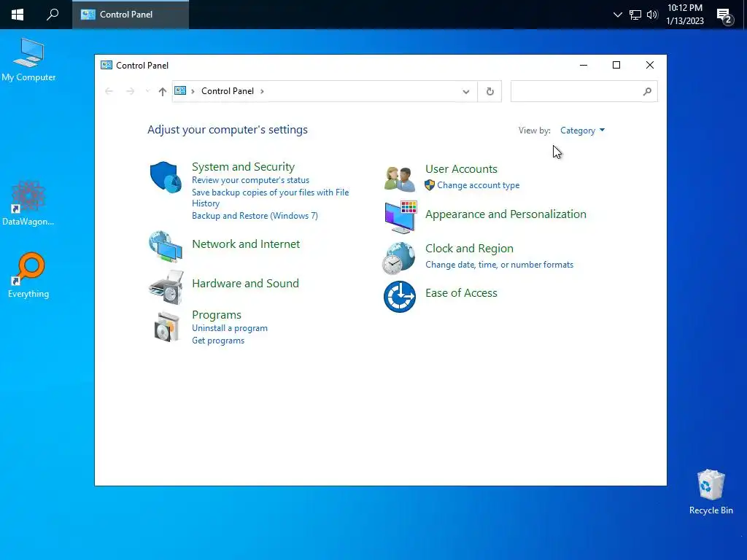Open the taskbar clock and date
Screen dimensions: 747x560
(x=685, y=15)
